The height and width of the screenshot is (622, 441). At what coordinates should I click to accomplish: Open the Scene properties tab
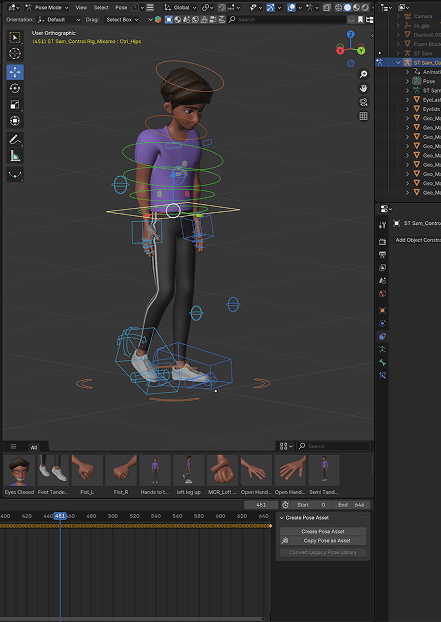point(382,280)
